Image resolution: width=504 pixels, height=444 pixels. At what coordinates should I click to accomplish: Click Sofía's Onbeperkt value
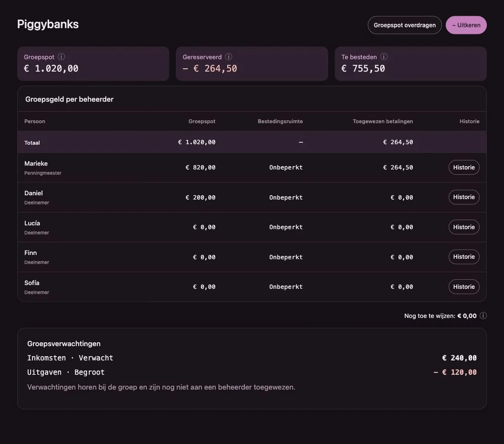(286, 287)
